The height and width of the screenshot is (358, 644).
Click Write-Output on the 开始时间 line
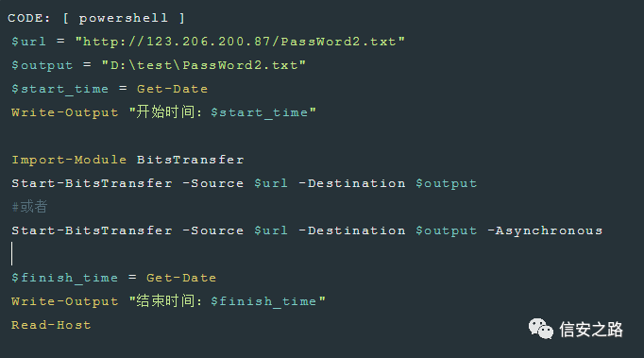(x=65, y=112)
